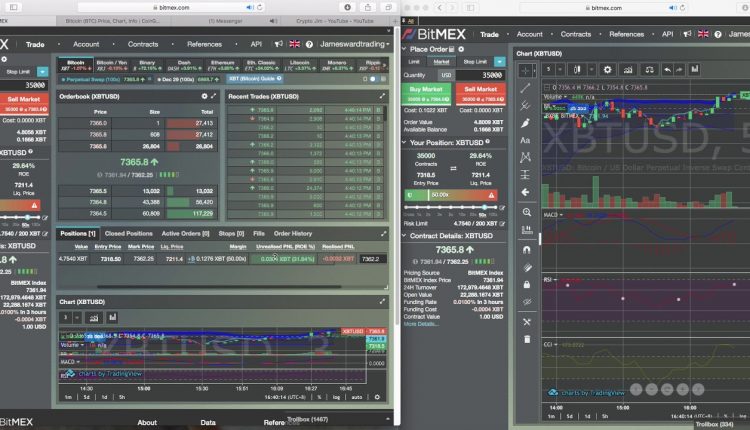Select the back-arrow icon in right chart sidebar
The image size is (750, 430).
click(x=525, y=192)
